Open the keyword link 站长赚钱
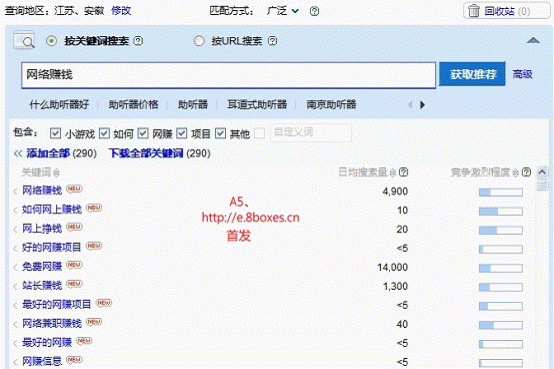The height and width of the screenshot is (369, 554). point(42,285)
